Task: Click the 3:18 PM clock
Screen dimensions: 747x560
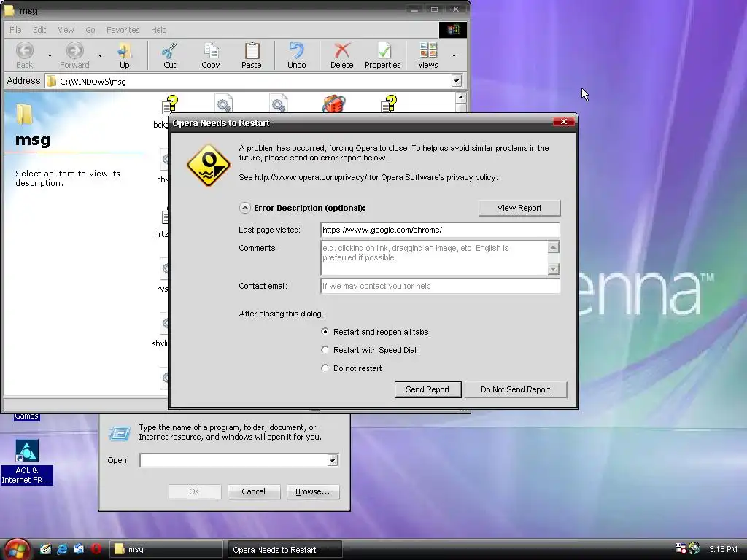Action: [723, 549]
